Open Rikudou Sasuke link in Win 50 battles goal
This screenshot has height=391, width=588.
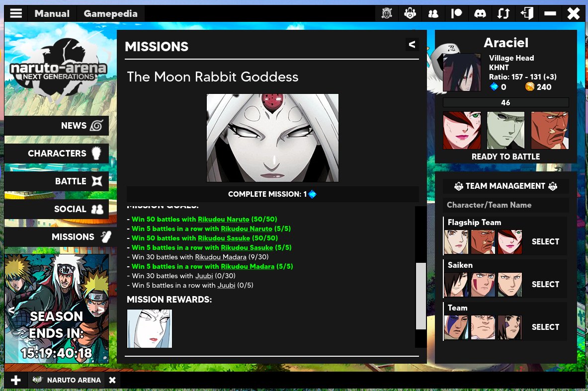224,238
